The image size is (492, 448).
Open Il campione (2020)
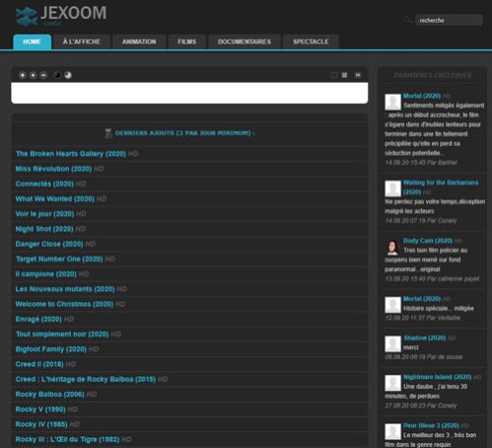coord(45,274)
